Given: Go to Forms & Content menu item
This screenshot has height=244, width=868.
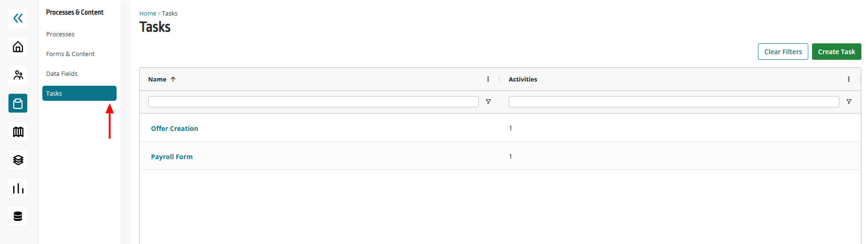Looking at the screenshot, I should (70, 54).
